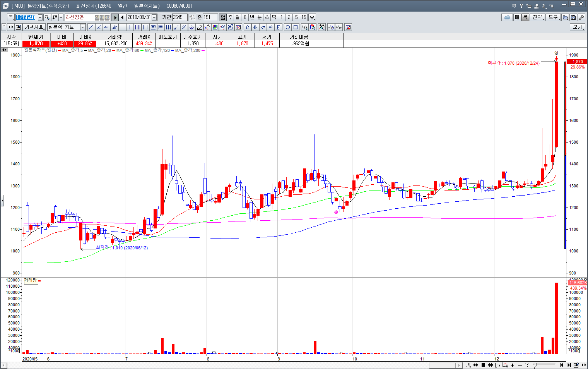Select the 15 interval button
This screenshot has height=369, width=588.
304,17
